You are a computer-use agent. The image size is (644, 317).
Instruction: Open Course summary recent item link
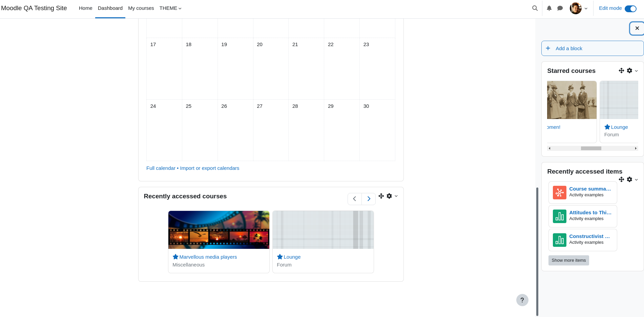pyautogui.click(x=590, y=189)
